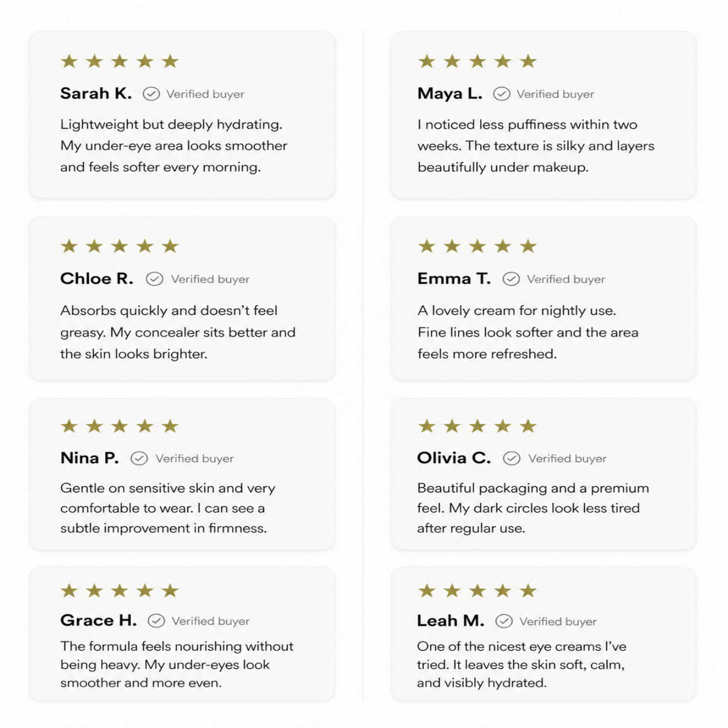The height and width of the screenshot is (728, 728).
Task: Click the verified checkmark icon beside Nina P.
Action: coord(139,459)
